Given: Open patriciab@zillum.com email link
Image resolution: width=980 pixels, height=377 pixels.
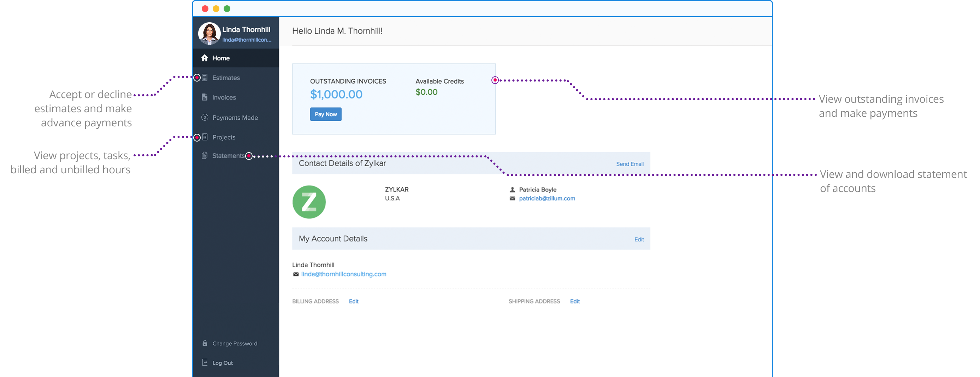Looking at the screenshot, I should pyautogui.click(x=547, y=198).
